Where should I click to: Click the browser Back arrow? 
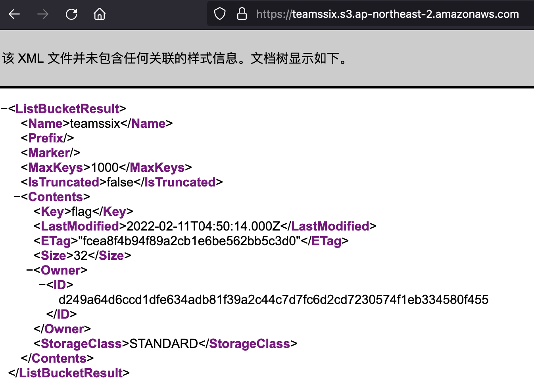(x=14, y=14)
